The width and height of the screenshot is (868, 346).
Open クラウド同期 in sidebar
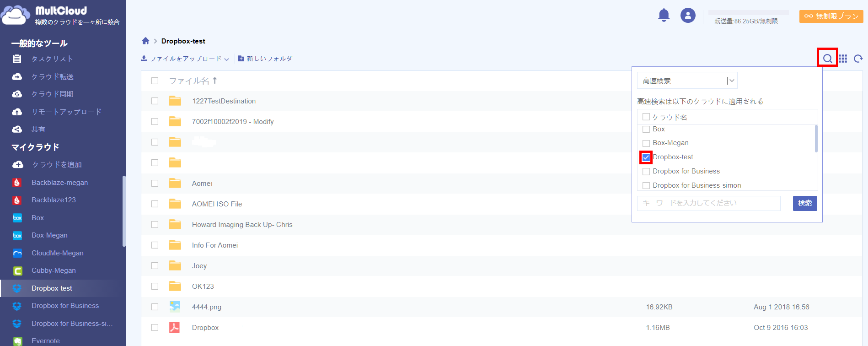pos(52,94)
